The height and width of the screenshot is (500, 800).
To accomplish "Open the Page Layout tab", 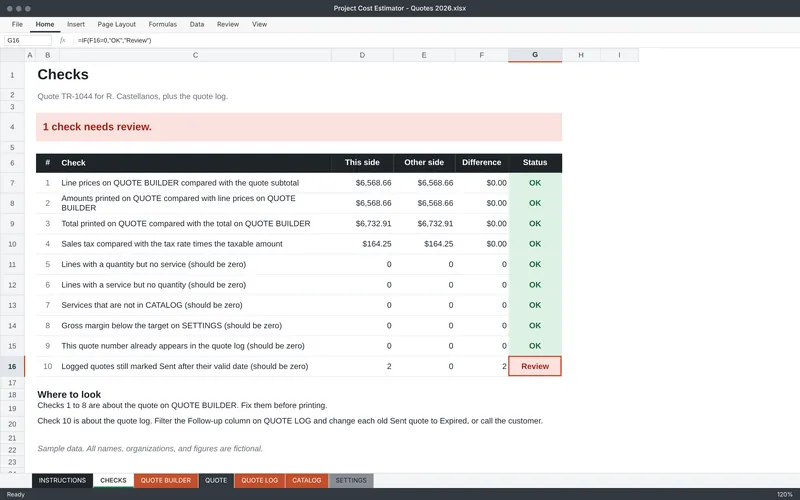I will [x=117, y=24].
